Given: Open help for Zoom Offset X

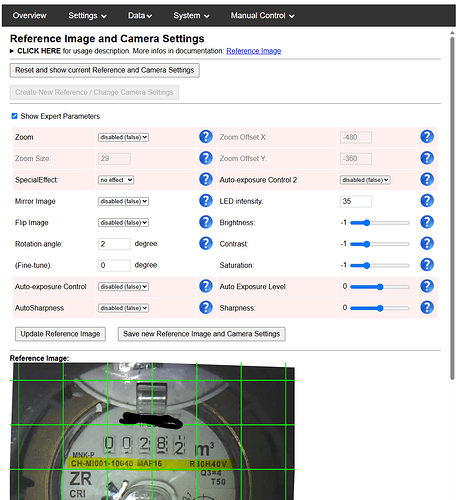Looking at the screenshot, I should click(427, 137).
